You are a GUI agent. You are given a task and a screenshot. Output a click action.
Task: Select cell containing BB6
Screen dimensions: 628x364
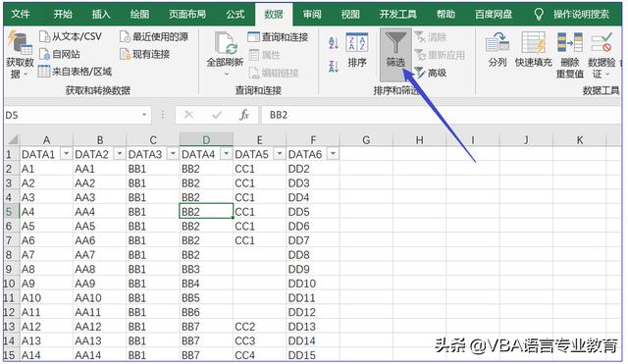[x=206, y=312]
